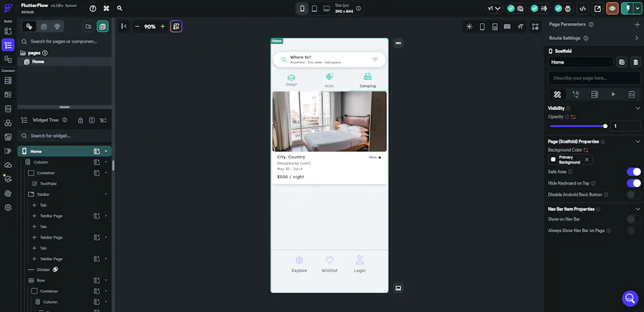This screenshot has width=644, height=312.
Task: Add a new page with green button
Action: (x=102, y=26)
